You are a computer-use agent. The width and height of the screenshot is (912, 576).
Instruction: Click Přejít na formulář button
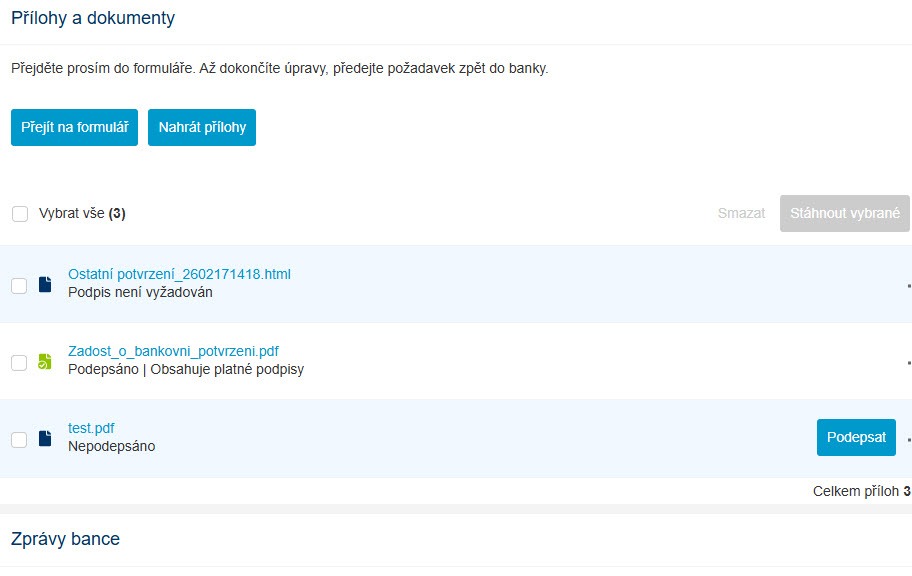pos(74,127)
